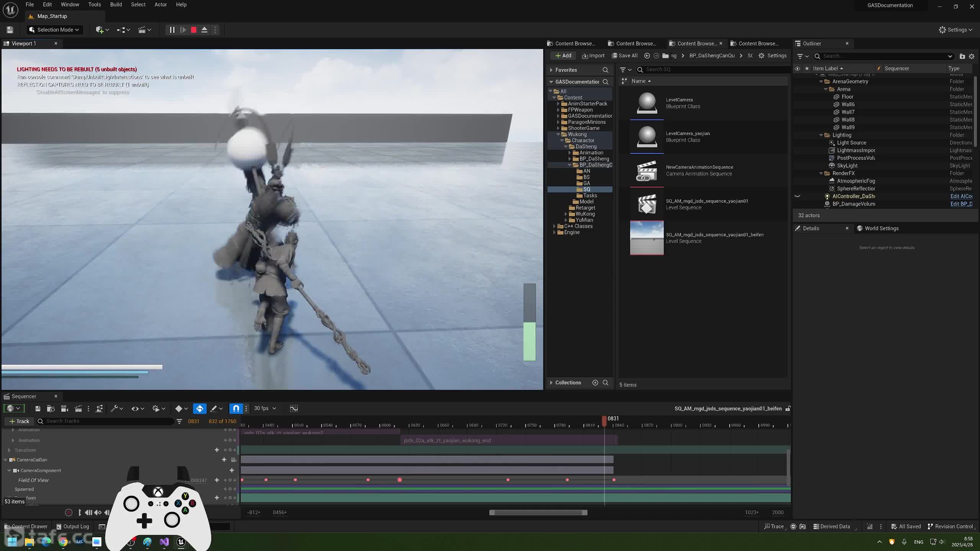Image resolution: width=980 pixels, height=551 pixels.
Task: Toggle auto-key in Sequencer
Action: point(200,409)
